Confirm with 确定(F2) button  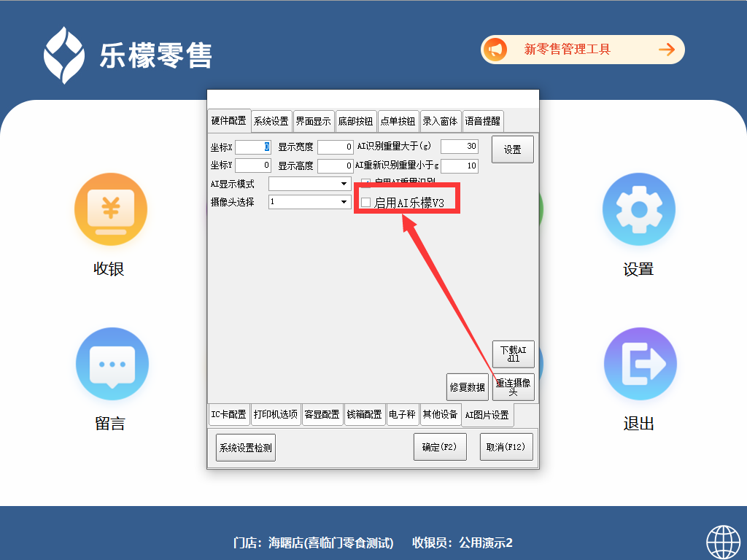440,447
